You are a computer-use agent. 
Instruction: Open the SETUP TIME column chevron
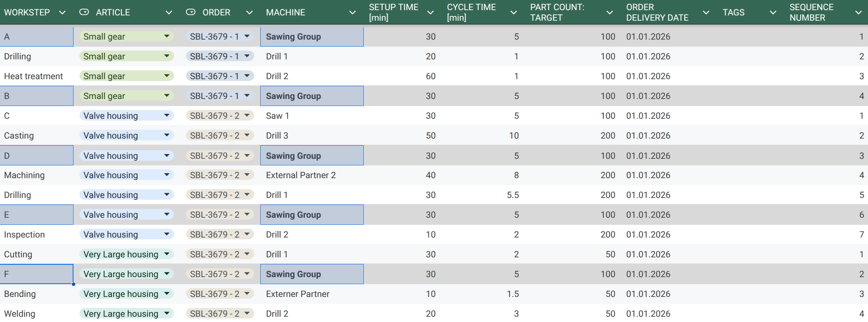[430, 13]
